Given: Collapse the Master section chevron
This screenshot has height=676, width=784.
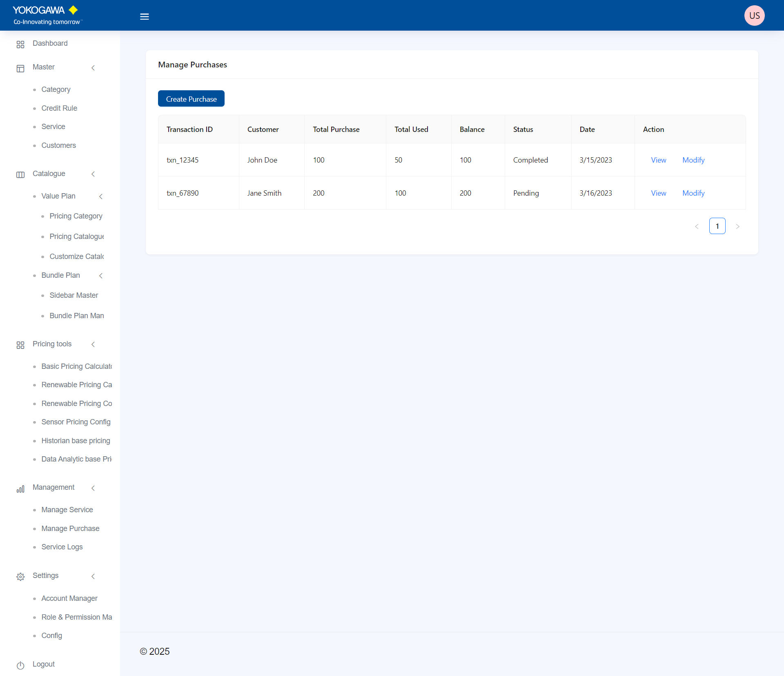Looking at the screenshot, I should (x=93, y=68).
